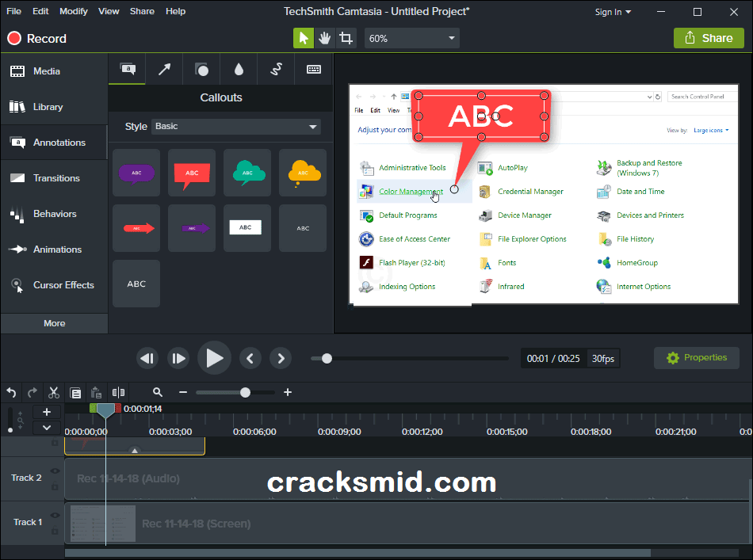Pick the white rectangle ABC callout
The image size is (753, 560).
pos(247,228)
